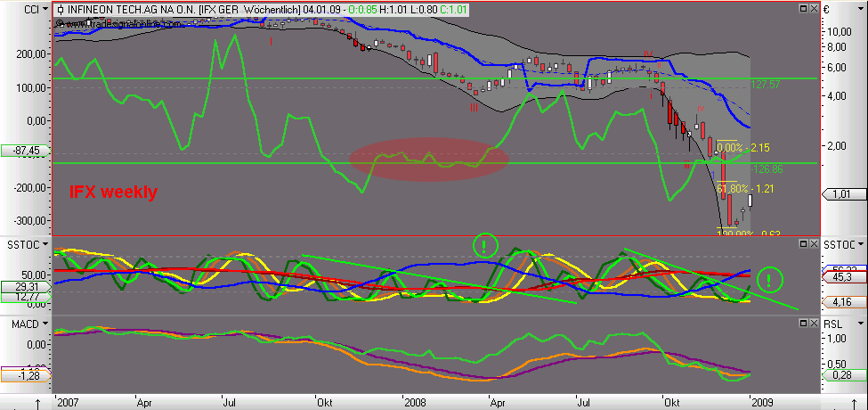868x410 pixels.
Task: Click the 1,00 RSL axis value
Action: [837, 338]
